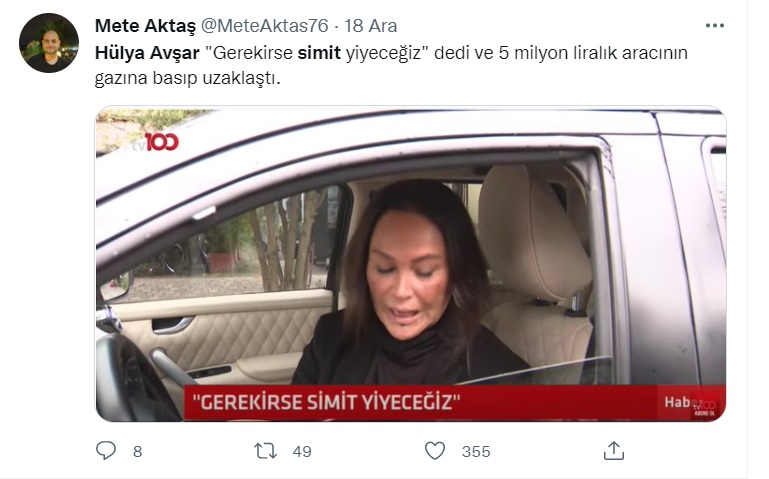Open Mete Aktaş profile picture
Viewport: 769px width, 479px height.
49,43
